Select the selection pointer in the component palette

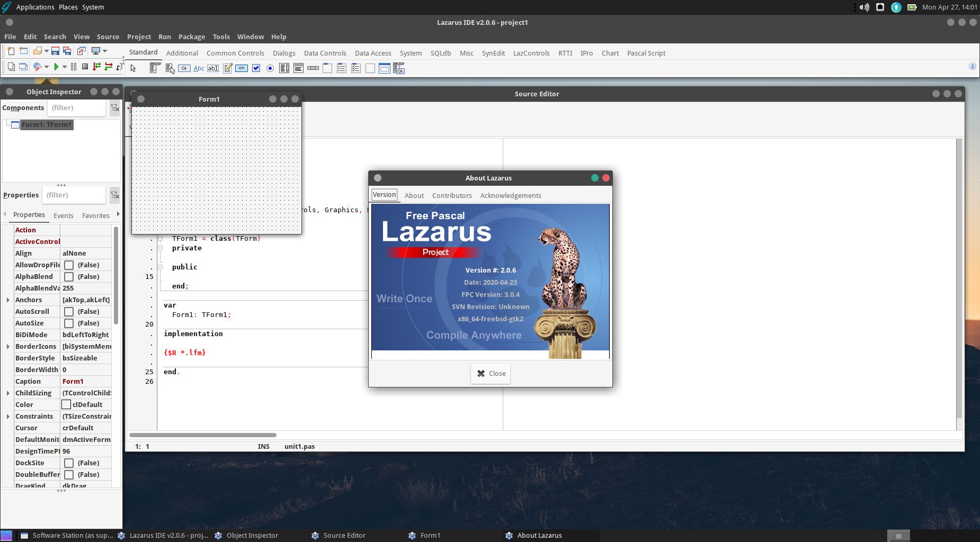[133, 68]
